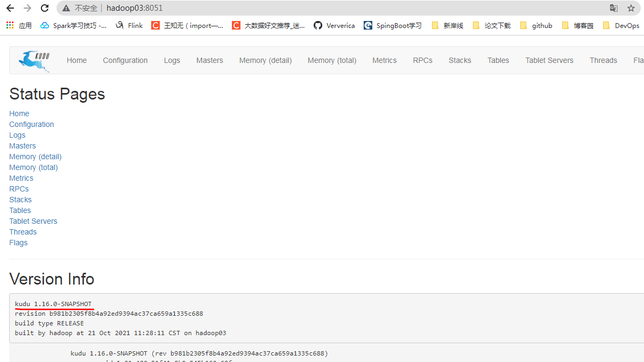Click the translate page icon
The height and width of the screenshot is (362, 644).
coord(614,8)
